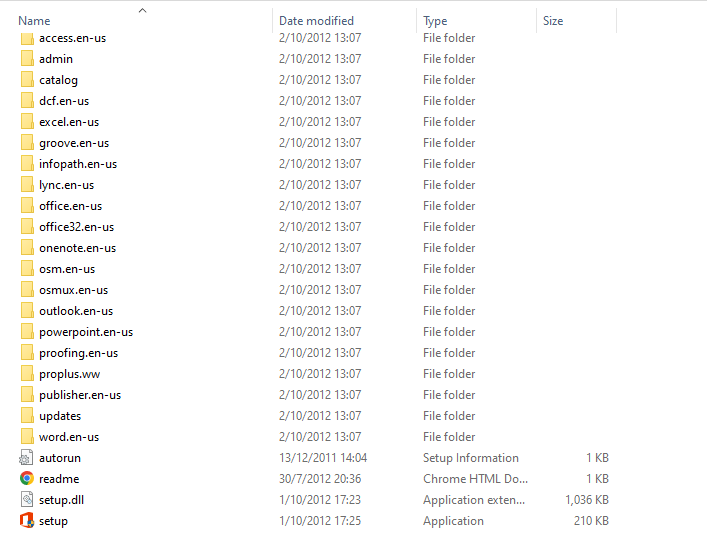Click the infopath.en-us folder icon
The width and height of the screenshot is (707, 552).
pyautogui.click(x=27, y=164)
